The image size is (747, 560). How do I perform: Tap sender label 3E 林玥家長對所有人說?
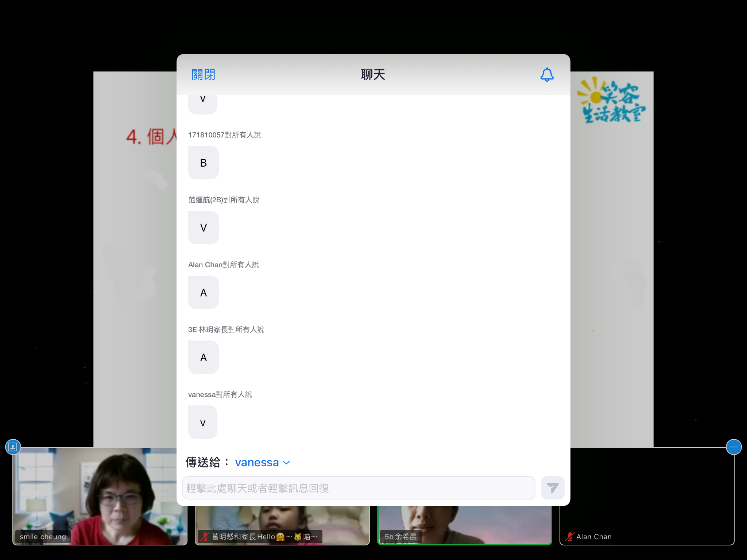click(226, 330)
